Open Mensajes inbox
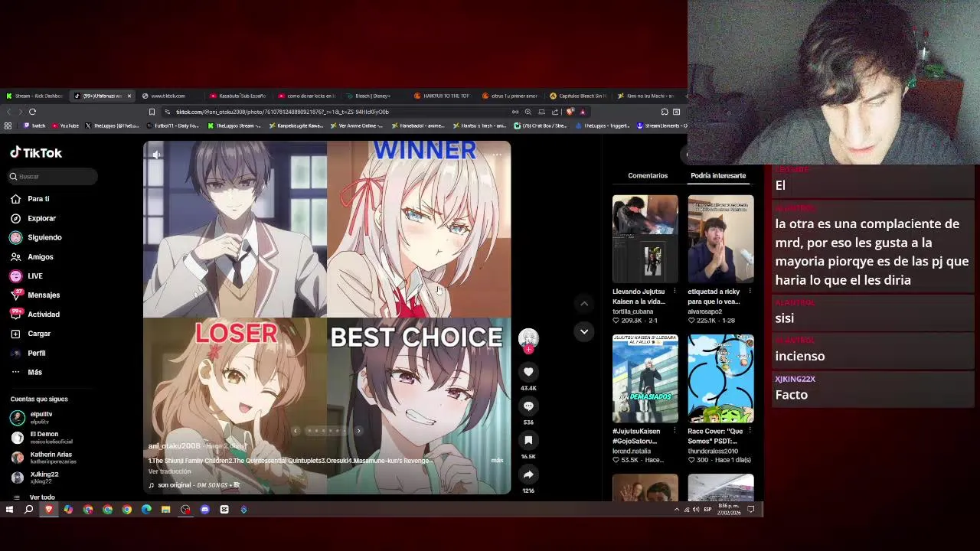980x551 pixels. [x=35, y=295]
